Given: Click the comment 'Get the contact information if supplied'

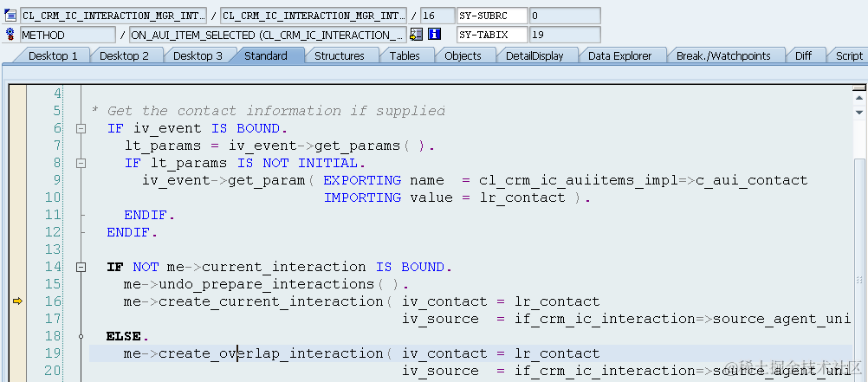Looking at the screenshot, I should pos(275,111).
